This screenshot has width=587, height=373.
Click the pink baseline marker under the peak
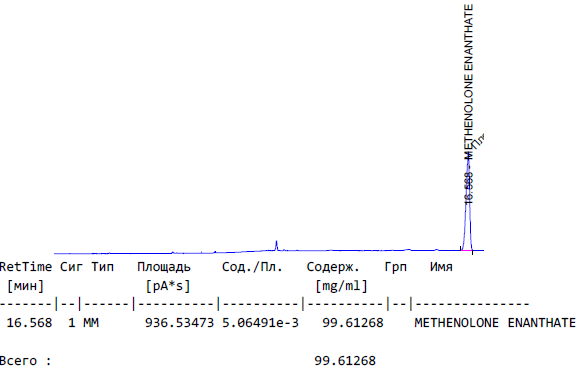point(466,250)
